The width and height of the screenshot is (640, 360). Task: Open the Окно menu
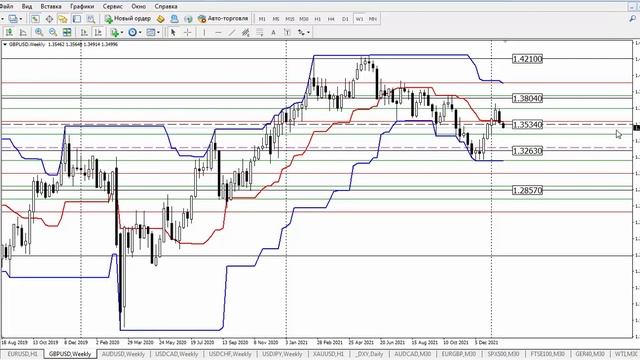click(139, 7)
